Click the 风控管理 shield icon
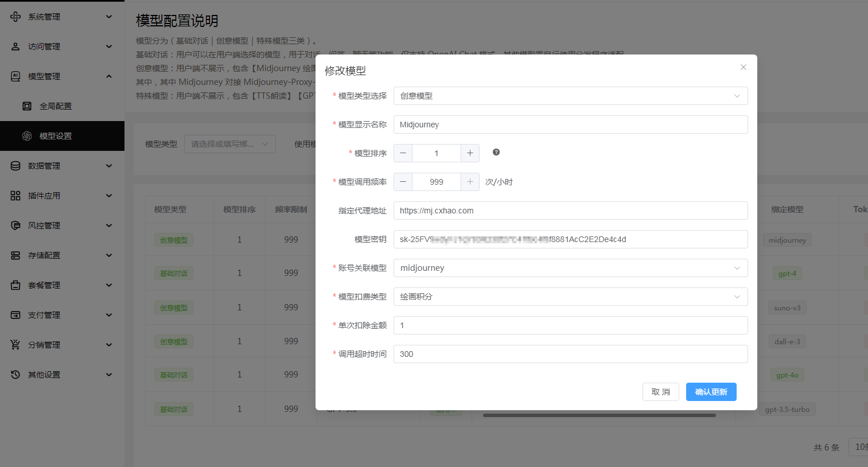 tap(15, 225)
